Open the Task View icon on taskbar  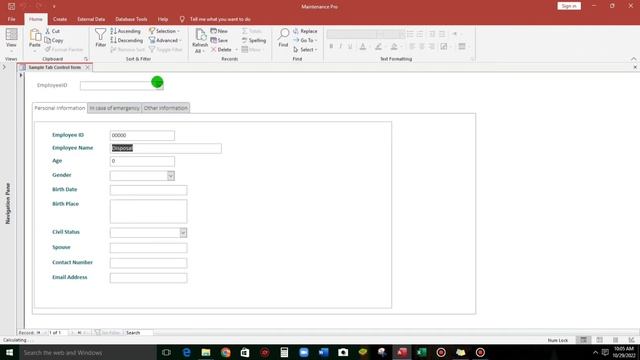(166, 352)
